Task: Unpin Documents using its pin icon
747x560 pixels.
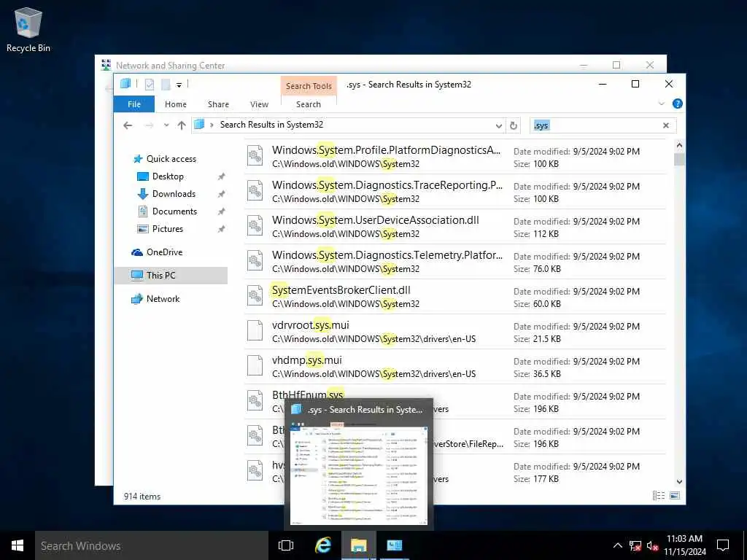Action: point(221,212)
